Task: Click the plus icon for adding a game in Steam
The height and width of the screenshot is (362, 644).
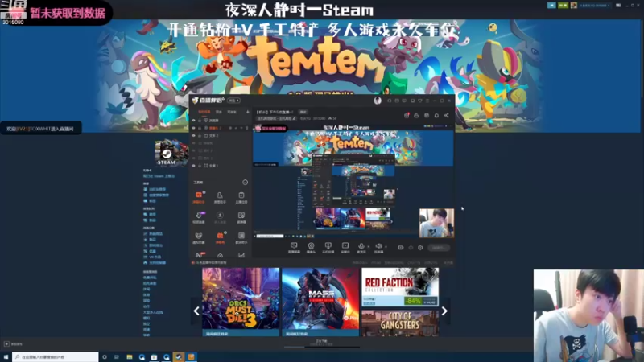Action: [x=6, y=344]
